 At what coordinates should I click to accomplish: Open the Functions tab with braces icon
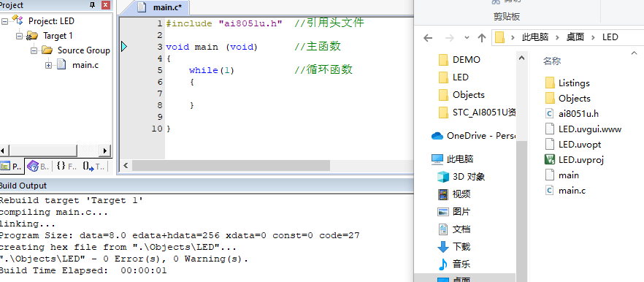click(66, 166)
